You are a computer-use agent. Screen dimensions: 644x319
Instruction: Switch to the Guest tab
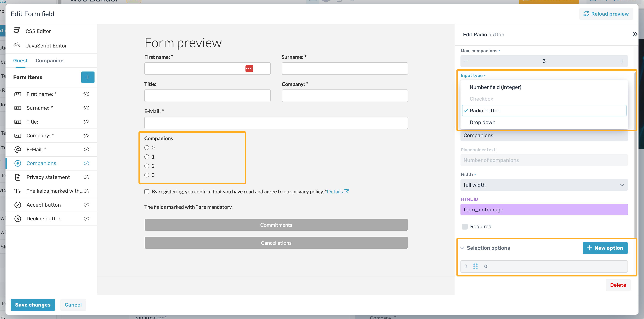pos(21,60)
